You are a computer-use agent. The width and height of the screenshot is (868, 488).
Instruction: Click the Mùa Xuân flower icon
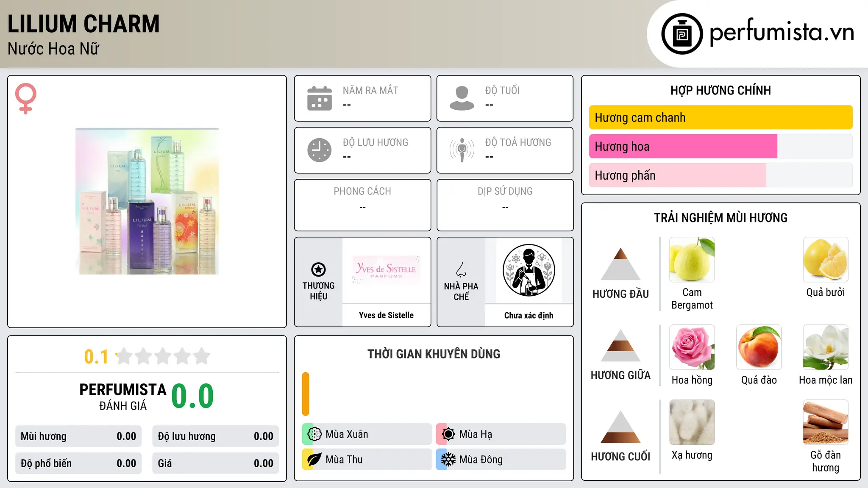tap(314, 434)
